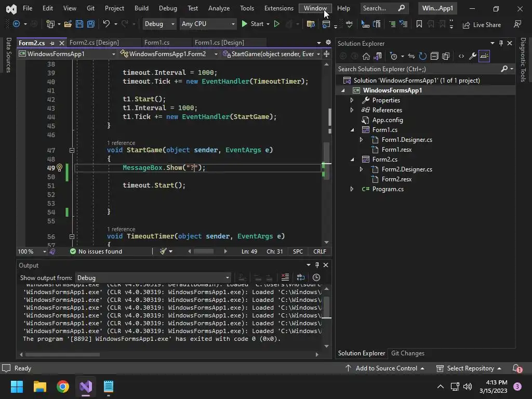Click the Pending Changes Filter clock icon
This screenshot has width=532, height=399.
[x=394, y=56]
